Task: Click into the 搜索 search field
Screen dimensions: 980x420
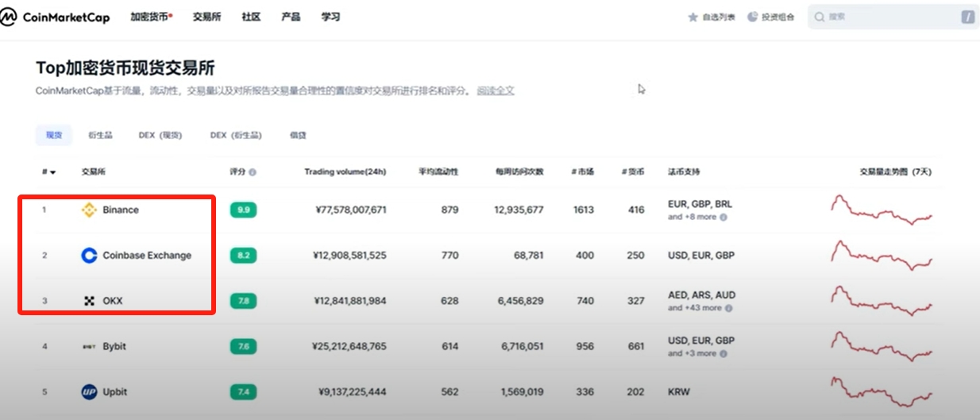Action: [893, 17]
